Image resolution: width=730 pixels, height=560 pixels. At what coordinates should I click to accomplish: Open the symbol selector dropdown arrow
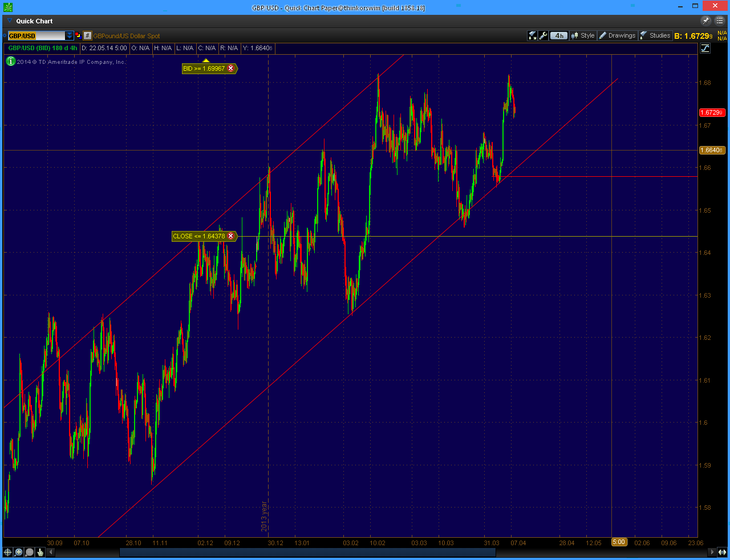tap(70, 35)
